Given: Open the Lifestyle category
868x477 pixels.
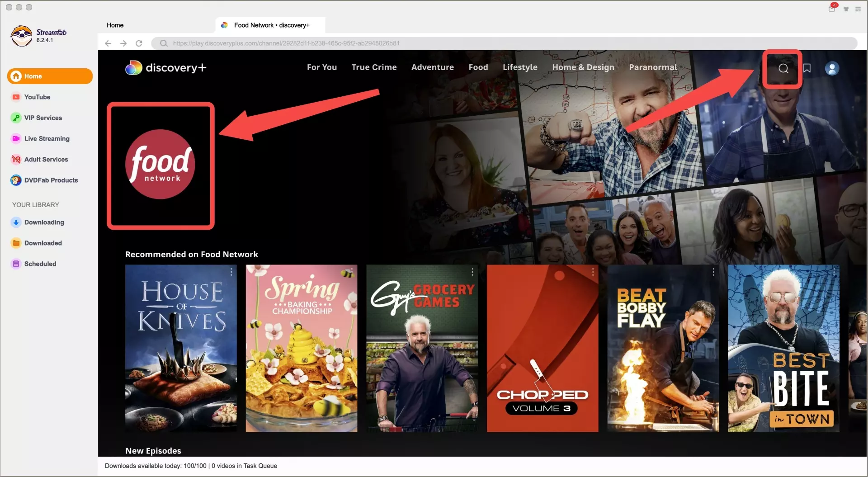Looking at the screenshot, I should [520, 67].
